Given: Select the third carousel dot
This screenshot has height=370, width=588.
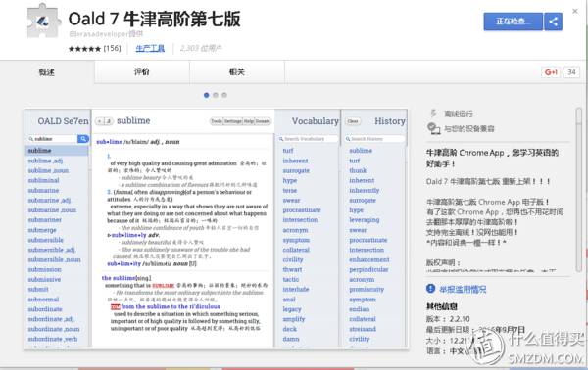Looking at the screenshot, I should 224,95.
